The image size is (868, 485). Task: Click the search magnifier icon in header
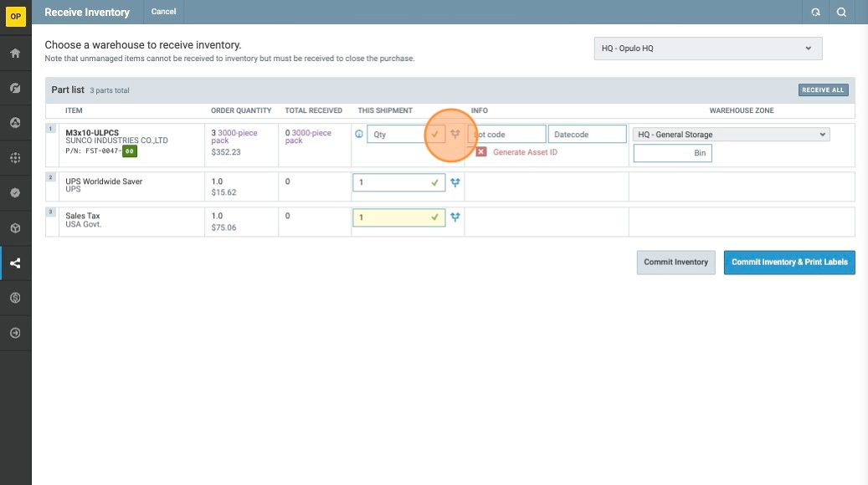pos(842,12)
